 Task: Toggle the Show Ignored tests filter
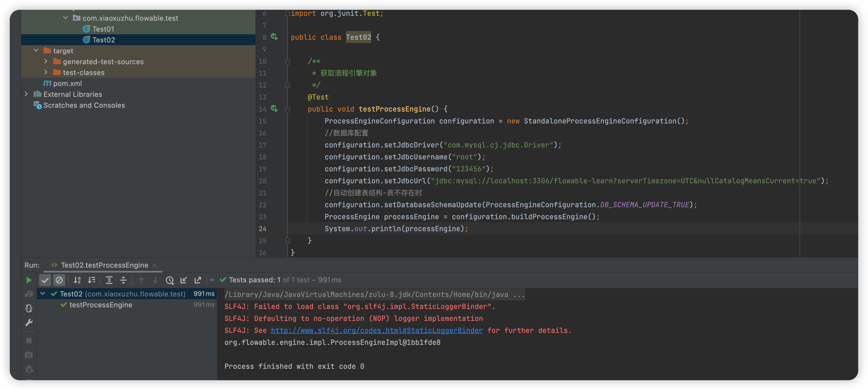(x=59, y=280)
